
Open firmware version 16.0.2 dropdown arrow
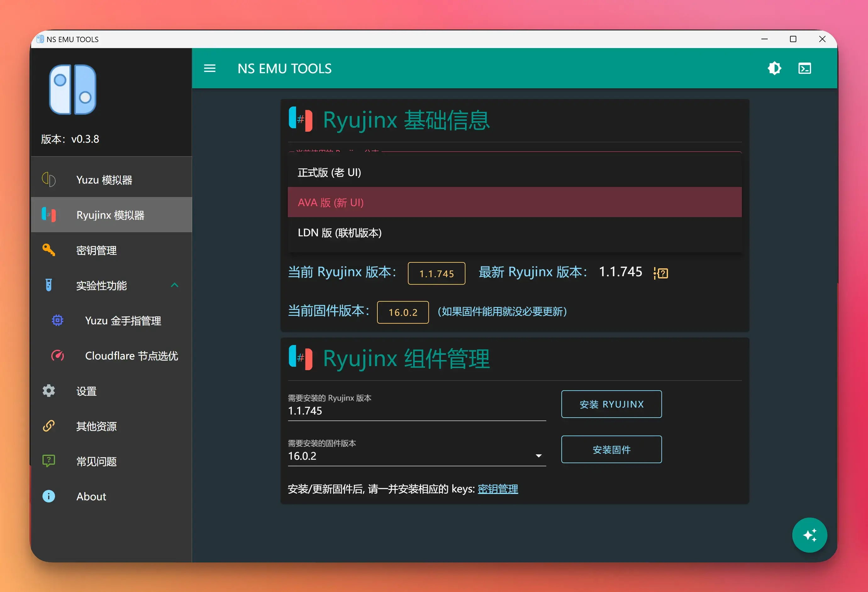[x=538, y=456]
